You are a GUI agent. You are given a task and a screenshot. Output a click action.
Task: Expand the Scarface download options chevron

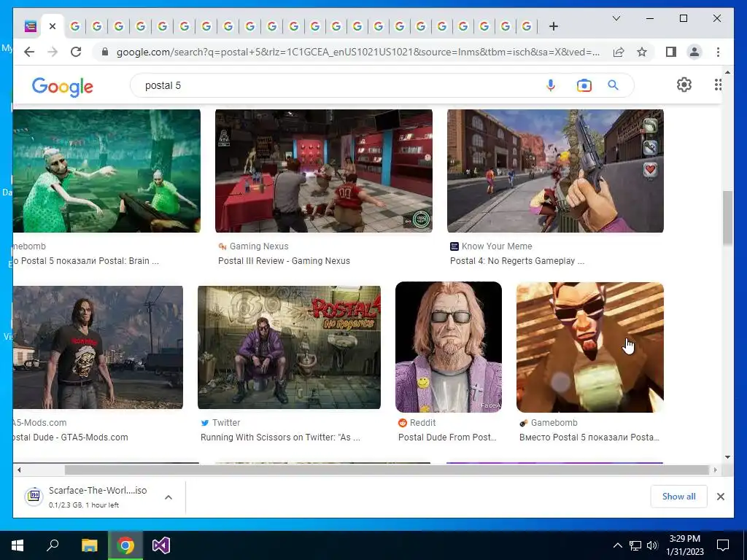click(x=169, y=497)
